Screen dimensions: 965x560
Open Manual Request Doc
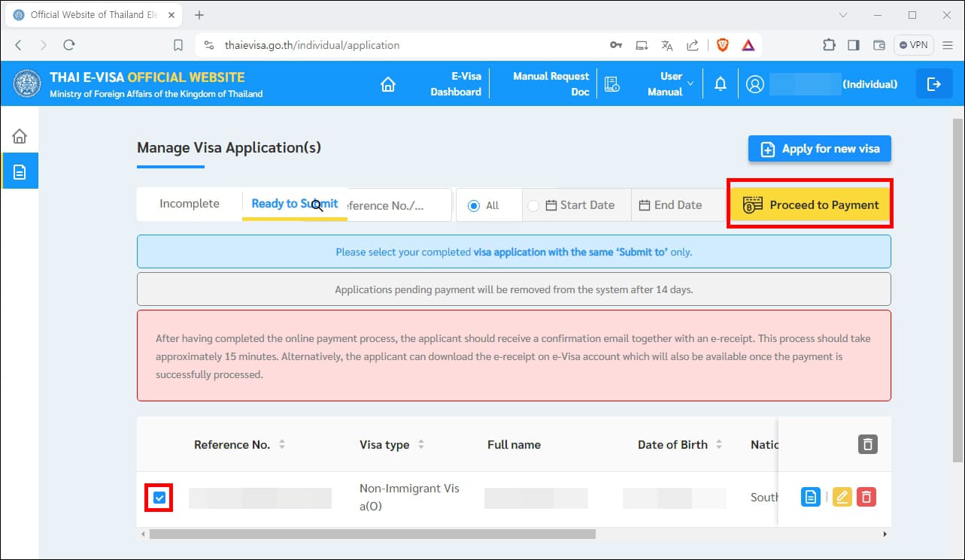[x=551, y=84]
